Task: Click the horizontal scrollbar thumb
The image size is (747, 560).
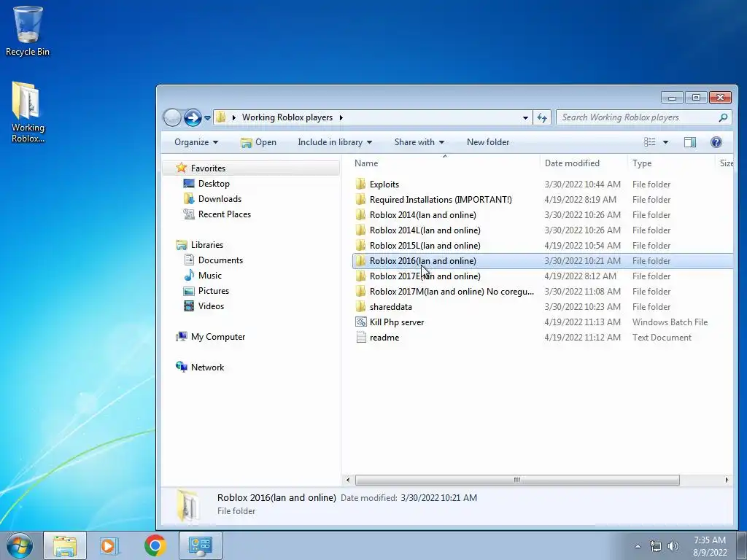Action: pos(517,480)
